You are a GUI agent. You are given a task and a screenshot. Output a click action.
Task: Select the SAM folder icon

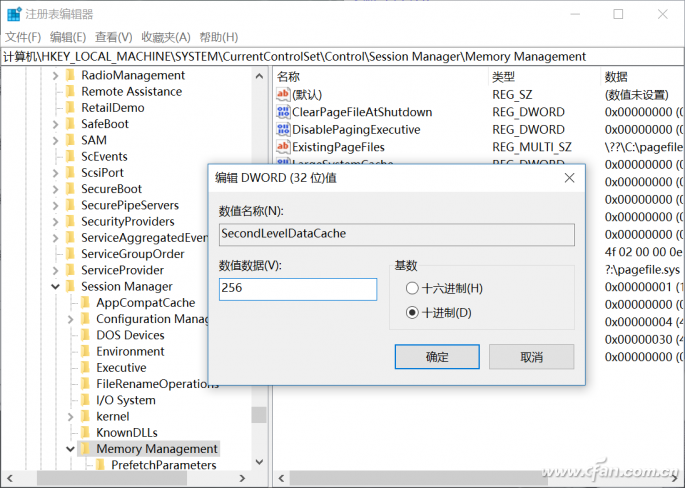[70, 140]
